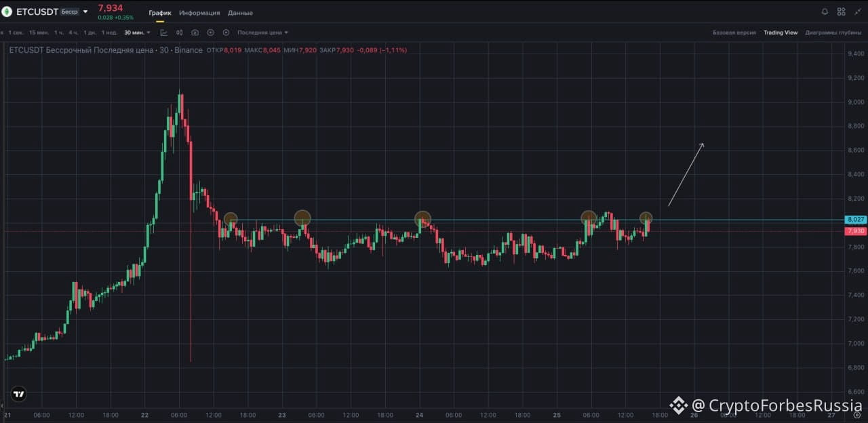This screenshot has width=868, height=423.
Task: Click the last price 7,934 header value
Action: 111,7
